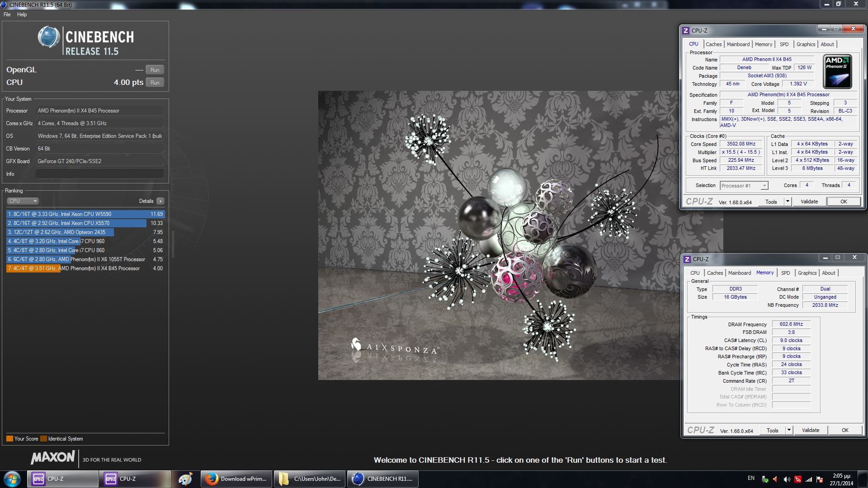Open the Paint taskbar icon
Screen dimensions: 868x488
click(185, 479)
